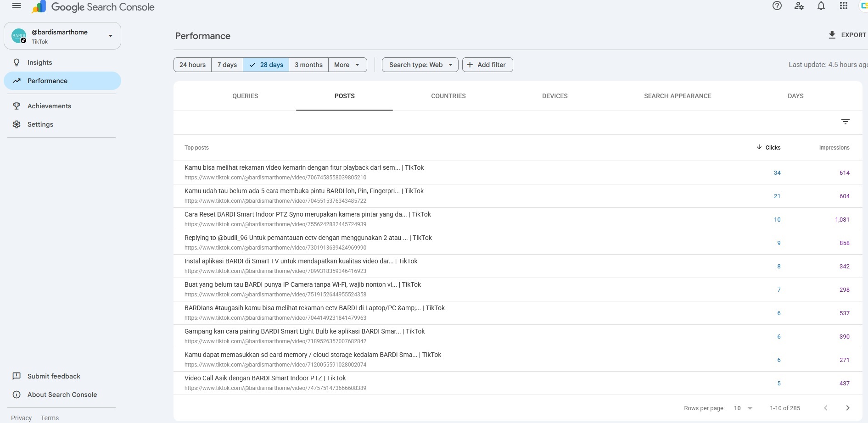Click the Settings gear icon
Screen dimensions: 868x423
[x=17, y=124]
